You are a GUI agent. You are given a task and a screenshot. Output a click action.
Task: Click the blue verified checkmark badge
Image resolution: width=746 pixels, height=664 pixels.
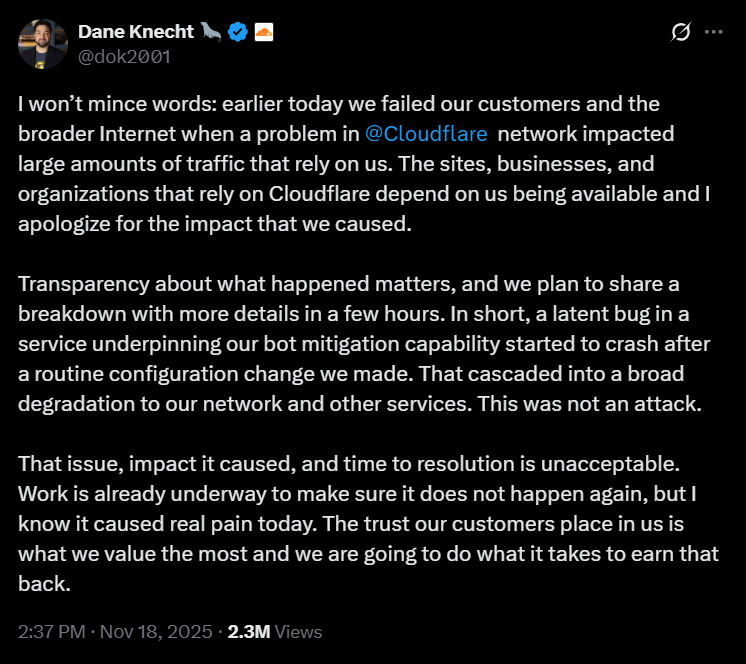point(238,32)
